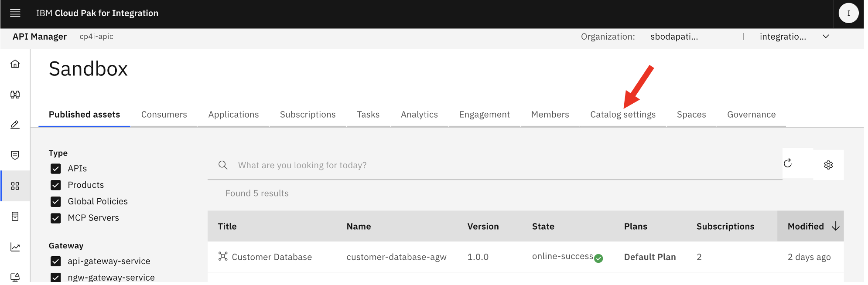Switch to Published assets tab
The width and height of the screenshot is (868, 285).
click(x=84, y=115)
